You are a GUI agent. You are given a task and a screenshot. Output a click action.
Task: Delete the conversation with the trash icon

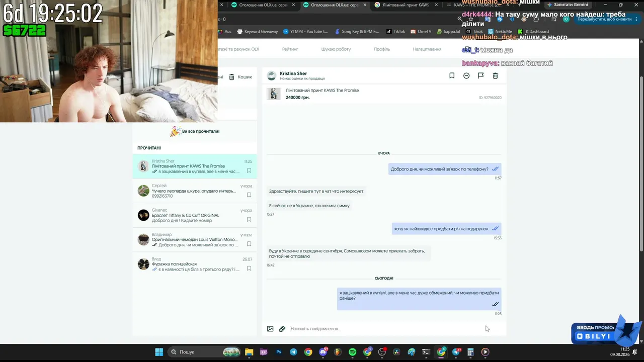(x=495, y=75)
